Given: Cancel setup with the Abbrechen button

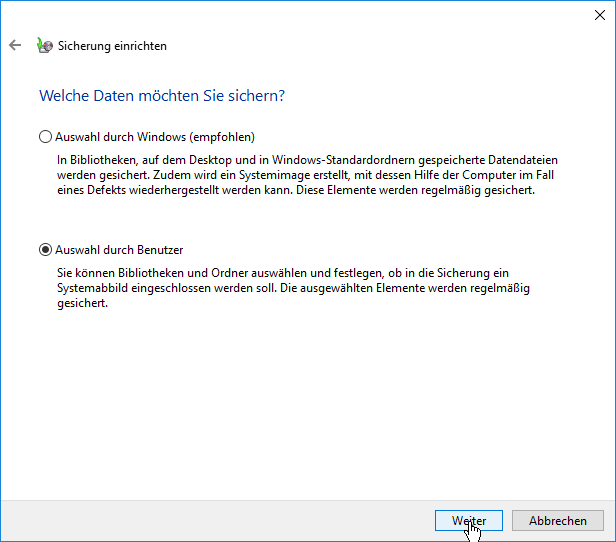Looking at the screenshot, I should point(557,520).
